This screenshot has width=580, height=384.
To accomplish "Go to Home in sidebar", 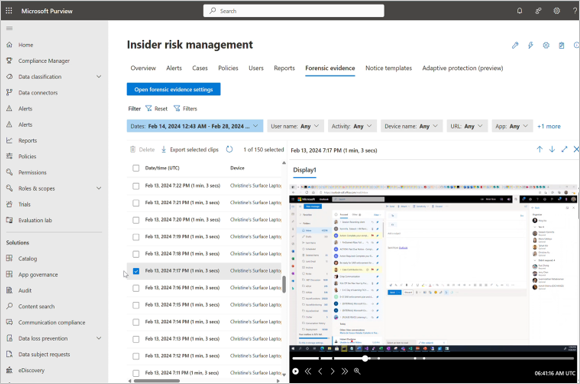I will (x=26, y=45).
